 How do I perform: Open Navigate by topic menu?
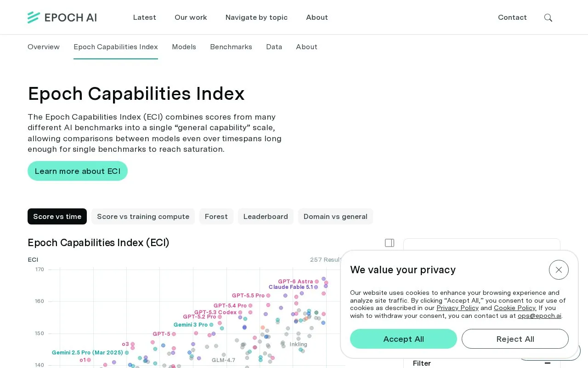(x=256, y=17)
